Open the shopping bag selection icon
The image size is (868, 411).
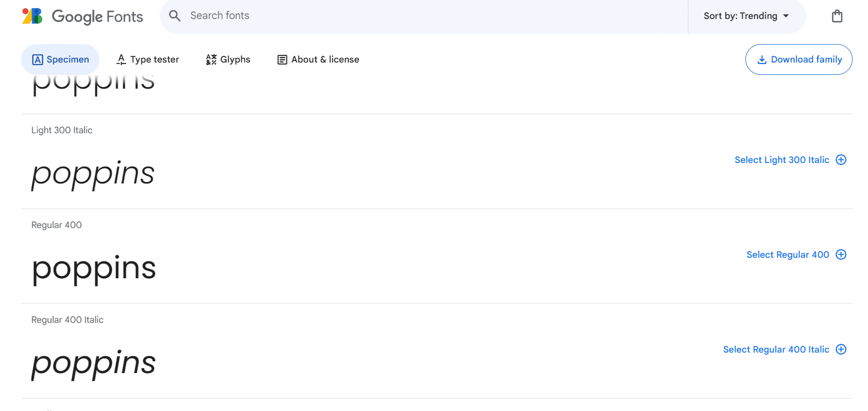point(837,16)
